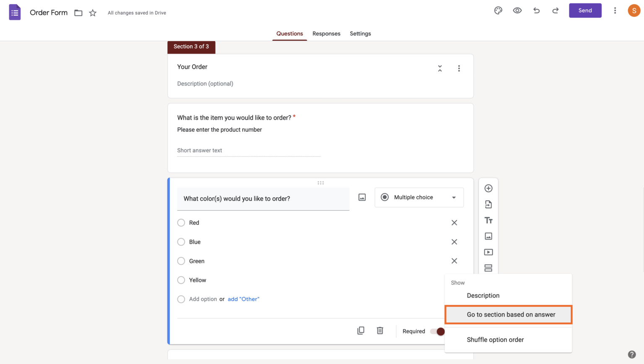The width and height of the screenshot is (644, 364).
Task: Open the top-right more options menu
Action: [x=615, y=10]
